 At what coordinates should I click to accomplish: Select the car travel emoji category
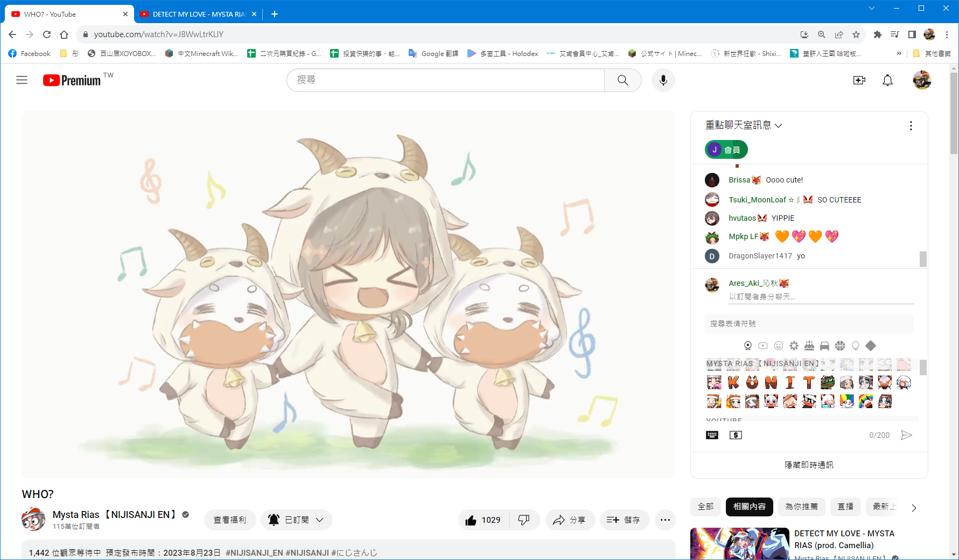pyautogui.click(x=824, y=346)
